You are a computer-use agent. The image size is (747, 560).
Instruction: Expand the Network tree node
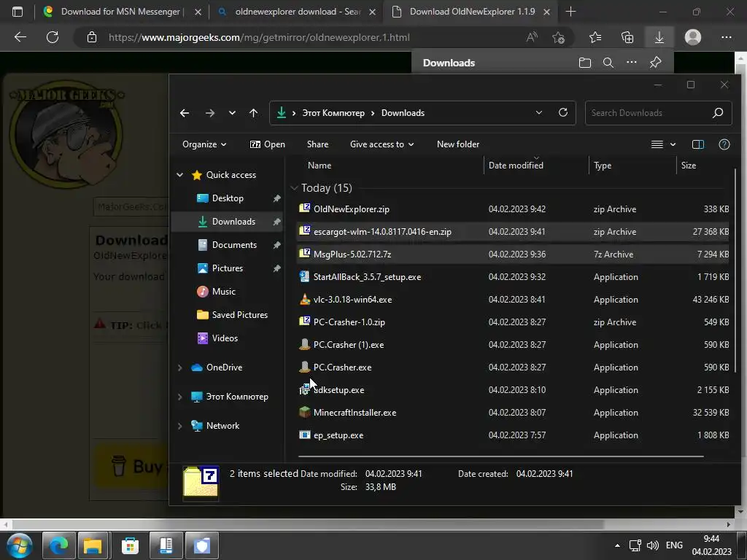pos(180,426)
